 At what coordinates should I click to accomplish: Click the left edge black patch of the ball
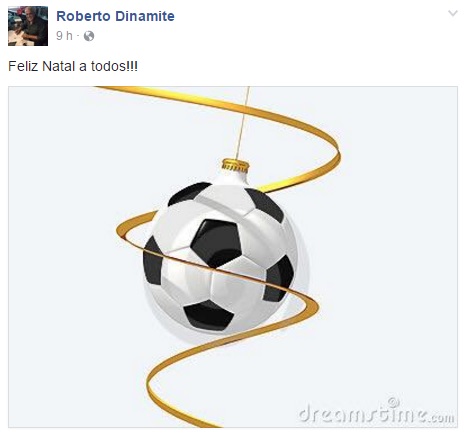[x=152, y=261]
